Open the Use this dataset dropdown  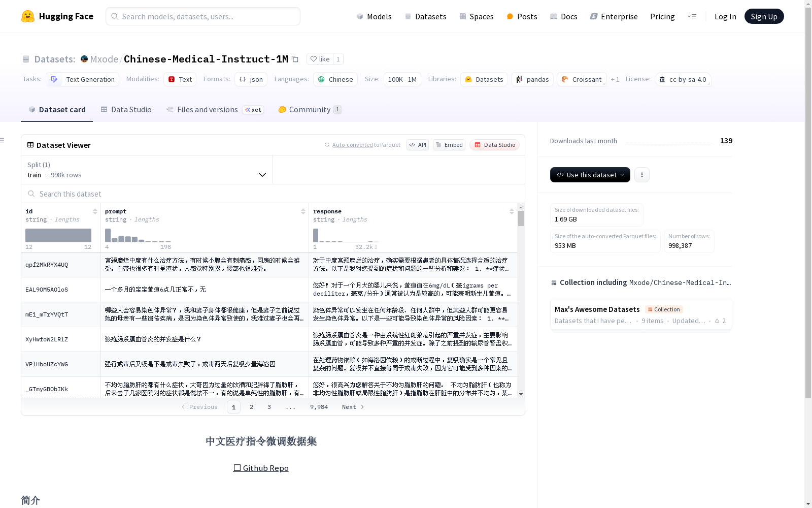tap(590, 175)
